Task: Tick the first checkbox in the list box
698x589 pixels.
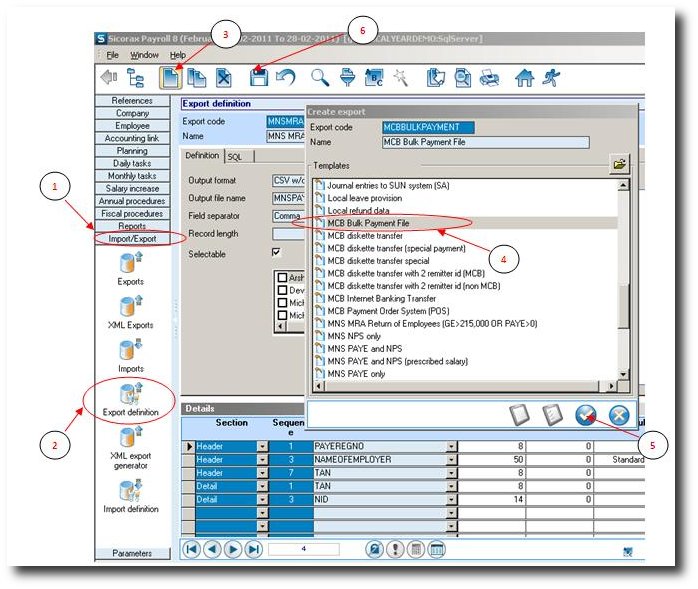Action: point(284,277)
